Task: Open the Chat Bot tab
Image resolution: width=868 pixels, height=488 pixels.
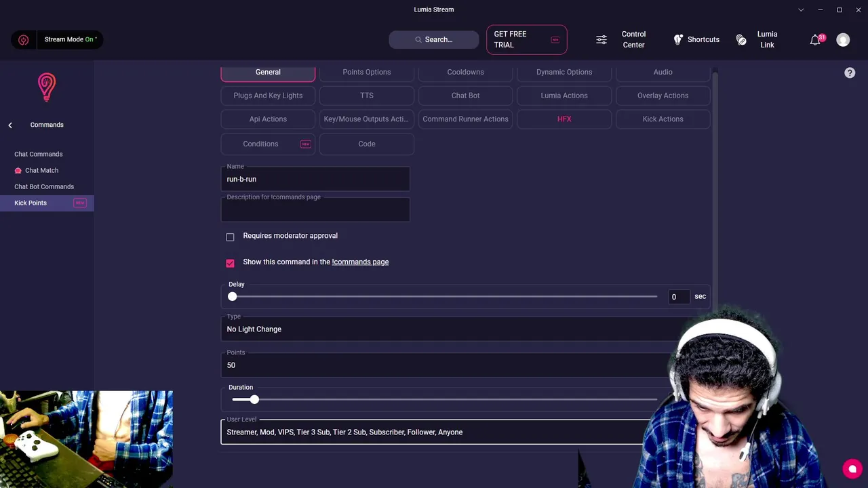Action: pos(465,96)
